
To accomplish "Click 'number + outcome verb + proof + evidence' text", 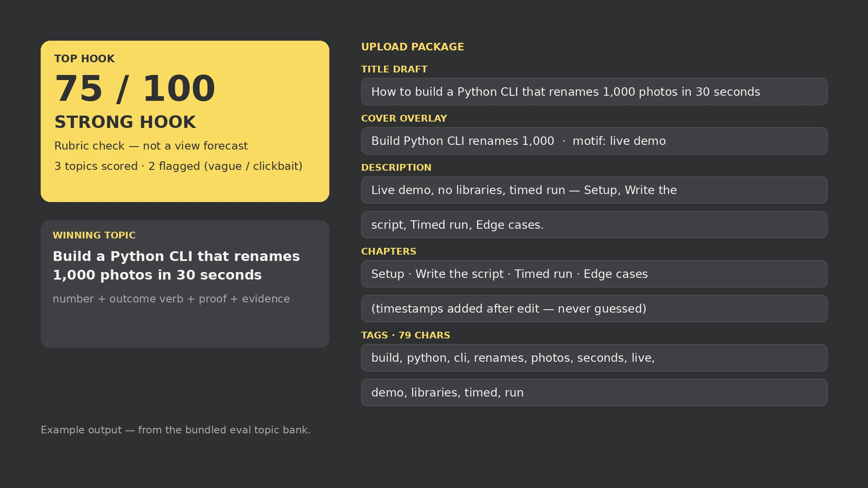I will pos(171,299).
